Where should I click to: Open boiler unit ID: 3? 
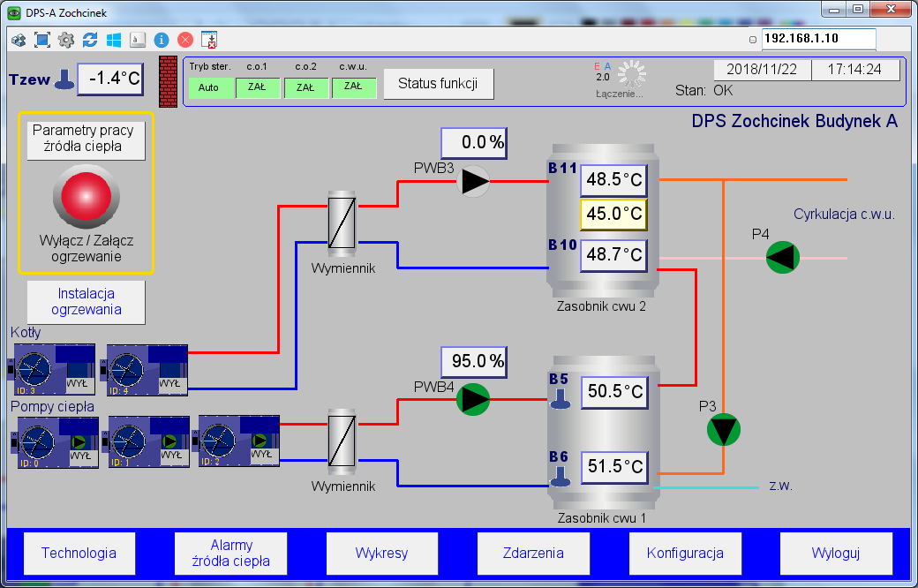click(51, 370)
